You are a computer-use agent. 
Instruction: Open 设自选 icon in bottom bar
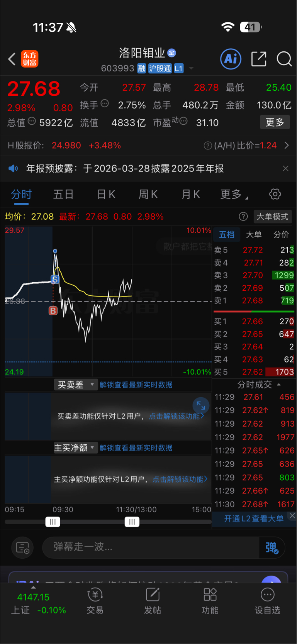coord(267,601)
